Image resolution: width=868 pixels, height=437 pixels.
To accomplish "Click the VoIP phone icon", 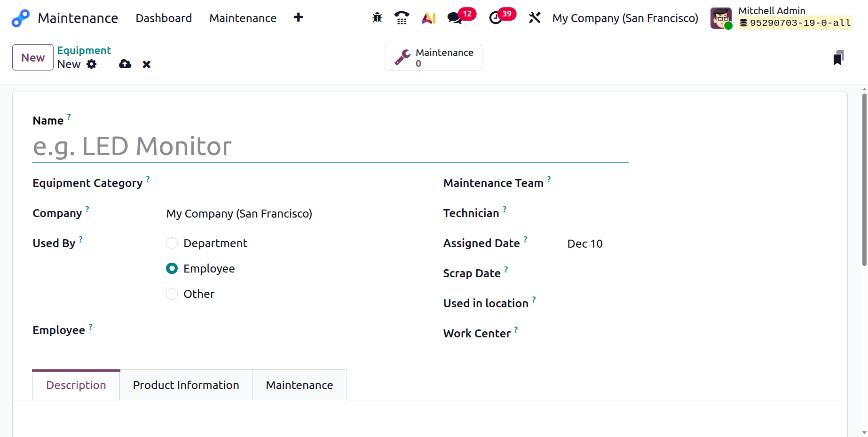I will click(x=402, y=18).
